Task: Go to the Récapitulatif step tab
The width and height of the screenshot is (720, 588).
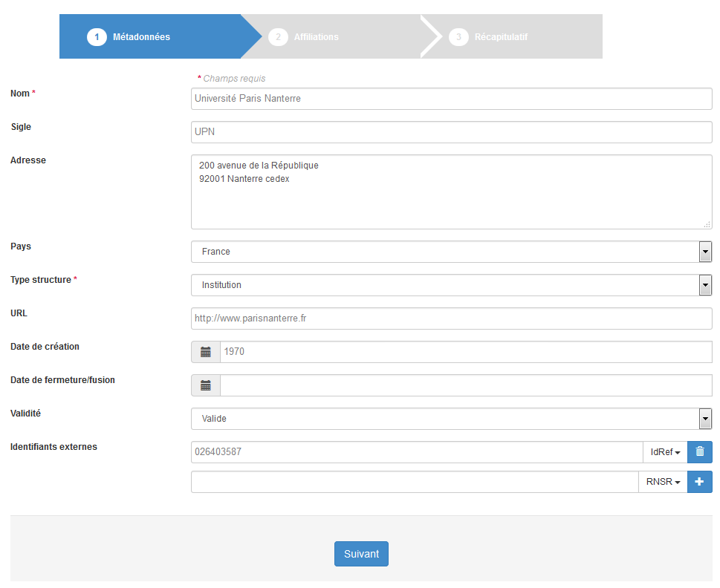Action: point(511,36)
